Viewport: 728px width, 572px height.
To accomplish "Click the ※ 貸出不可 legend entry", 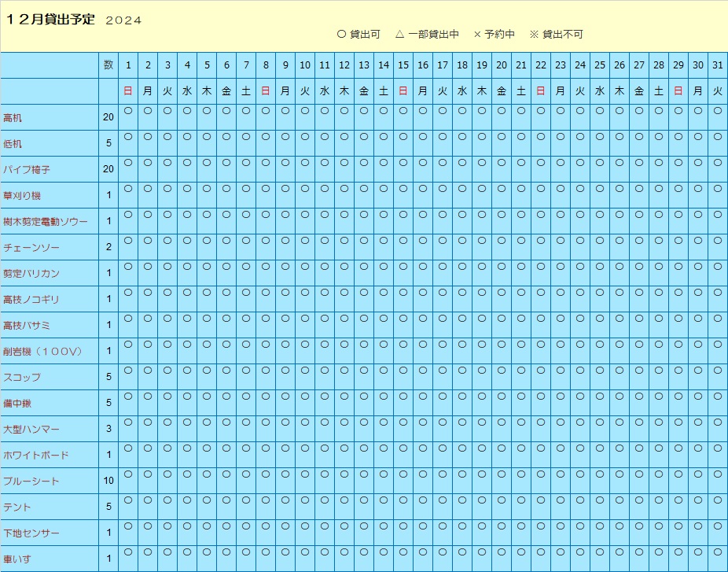I will pyautogui.click(x=556, y=35).
